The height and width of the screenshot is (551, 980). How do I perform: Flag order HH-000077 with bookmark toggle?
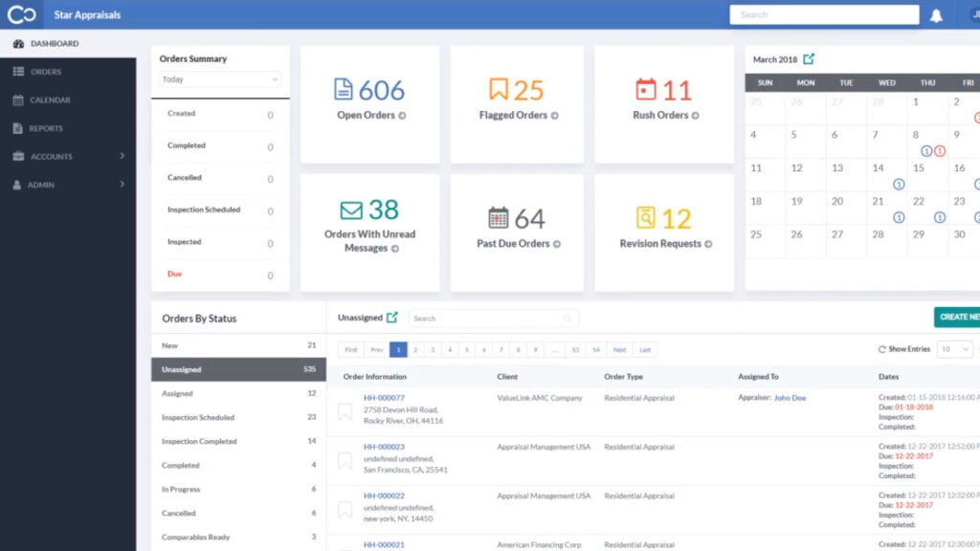345,411
